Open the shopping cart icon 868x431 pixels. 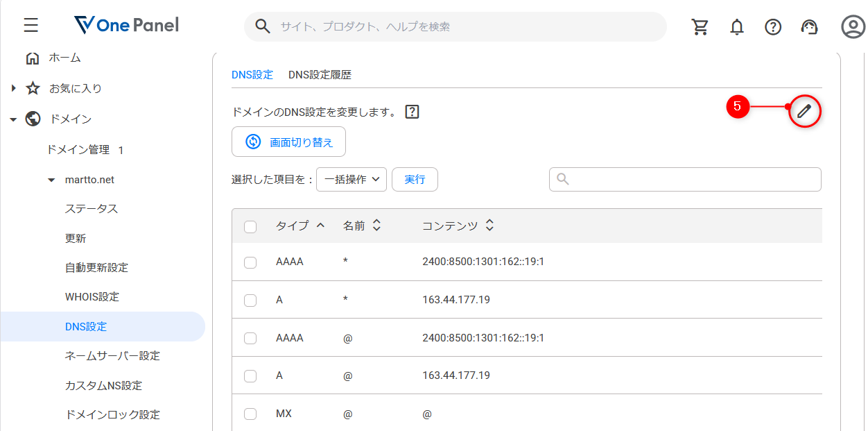click(700, 27)
